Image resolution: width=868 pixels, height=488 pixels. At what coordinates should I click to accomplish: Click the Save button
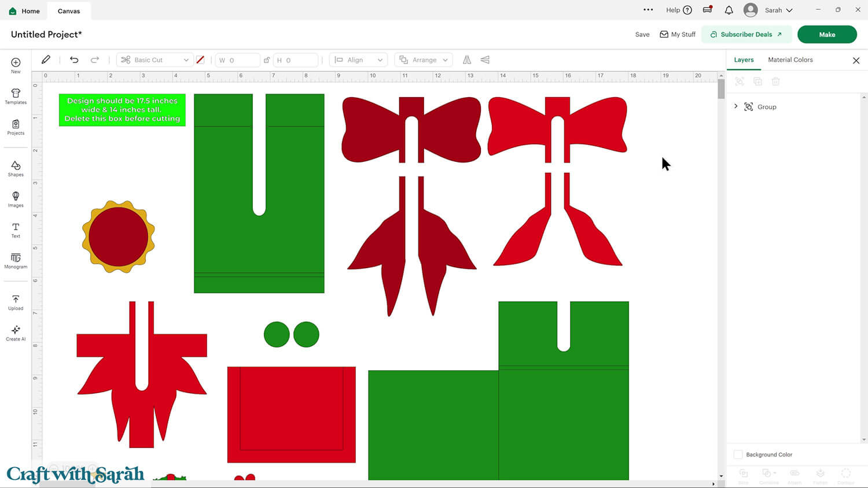click(642, 34)
